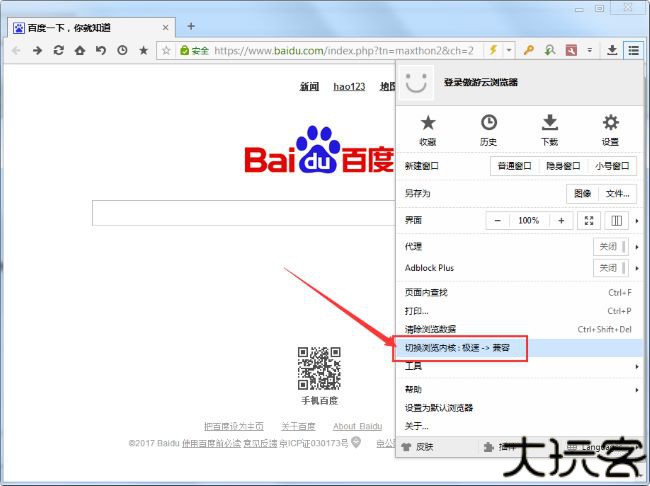Open About Baidu link
The image size is (650, 486).
click(x=357, y=426)
